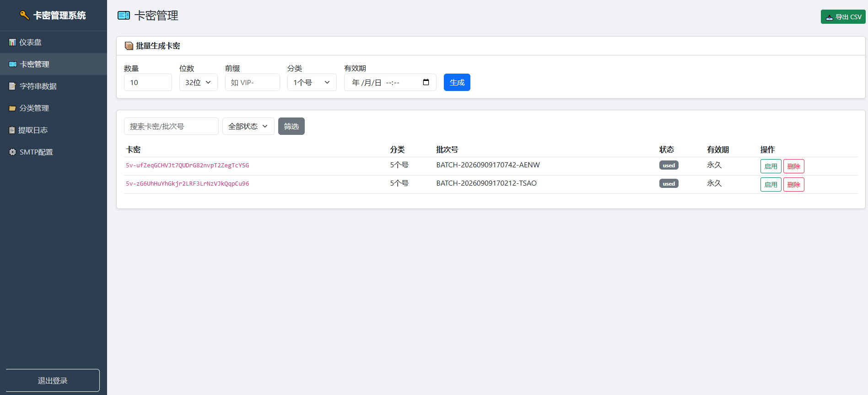Image resolution: width=868 pixels, height=395 pixels.
Task: Open the calendar picker icon in 有效期 field
Action: click(426, 82)
